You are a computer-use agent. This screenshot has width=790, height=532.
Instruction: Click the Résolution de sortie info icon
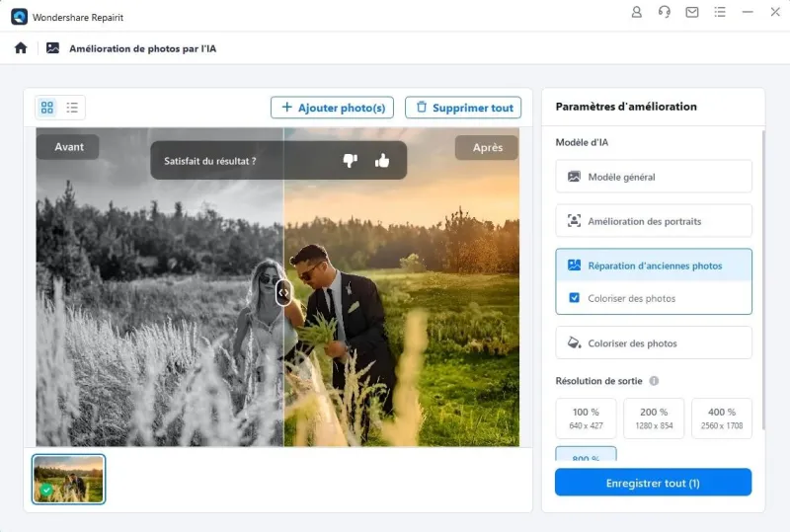point(654,381)
